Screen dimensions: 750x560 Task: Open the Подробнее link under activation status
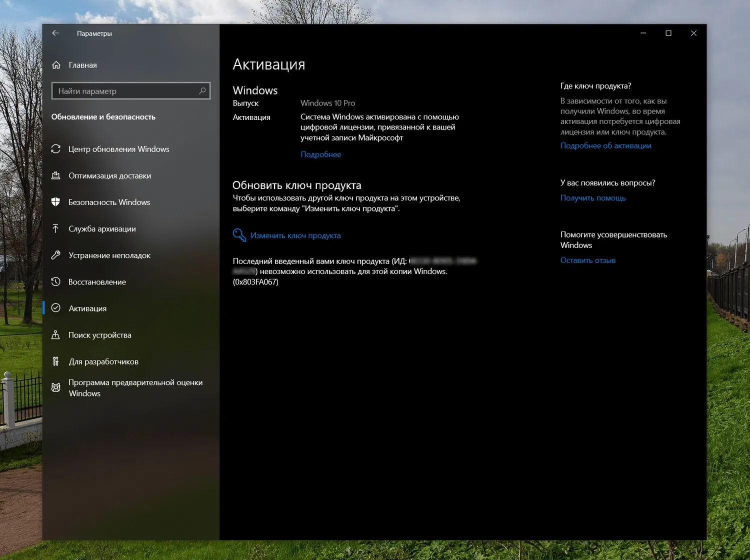(320, 154)
